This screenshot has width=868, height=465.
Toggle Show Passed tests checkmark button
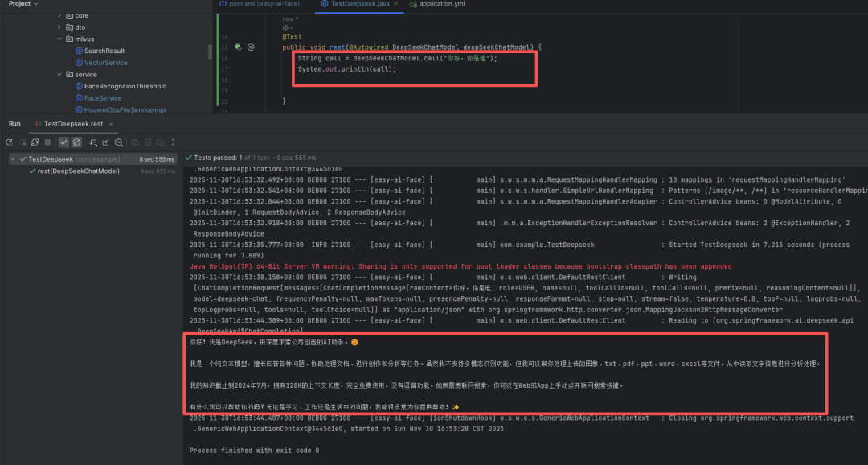[63, 142]
